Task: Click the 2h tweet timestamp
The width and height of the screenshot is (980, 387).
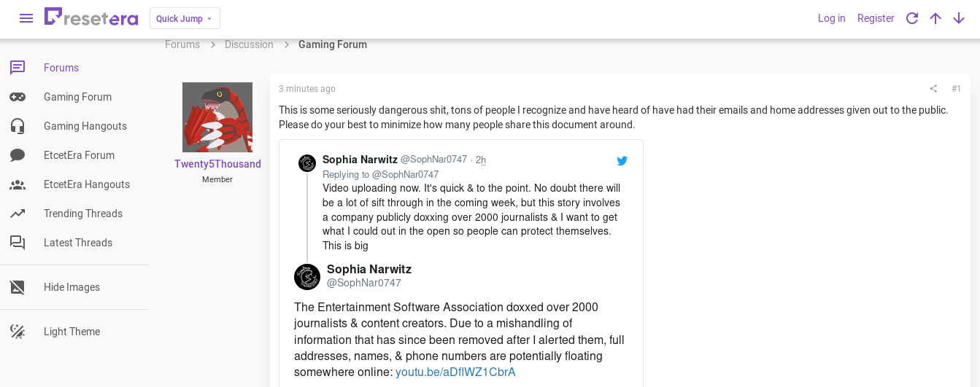Action: [x=481, y=160]
